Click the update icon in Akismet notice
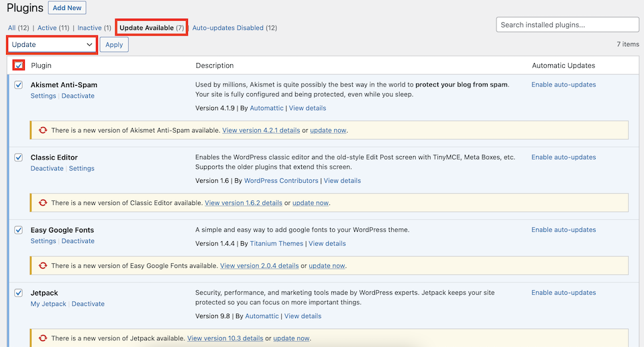Screen dimensions: 644x347 tap(43, 130)
